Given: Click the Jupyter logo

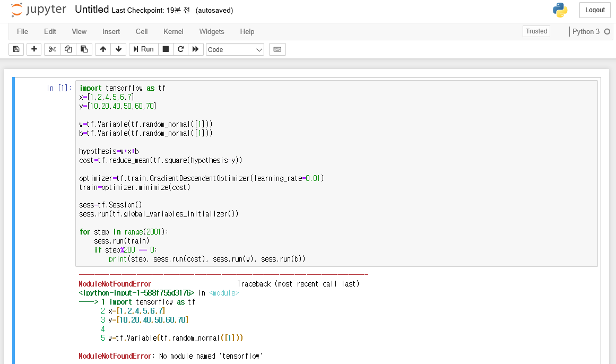Looking at the screenshot, I should 39,10.
